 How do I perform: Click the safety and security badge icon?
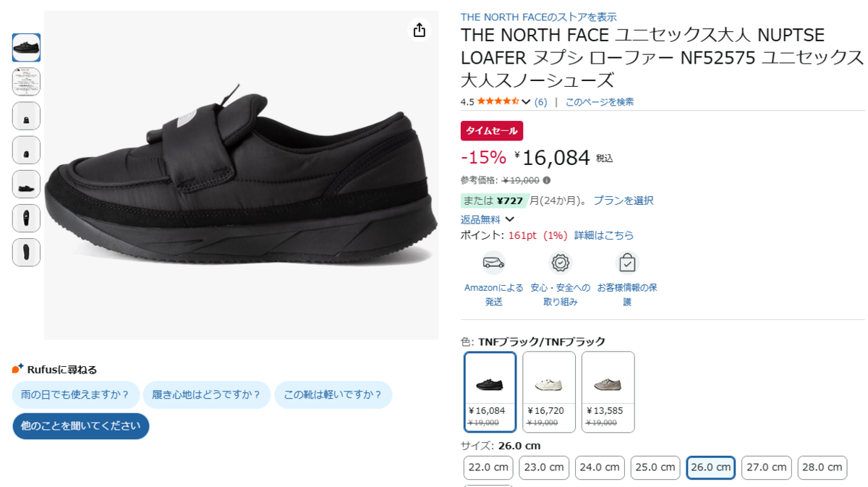point(560,263)
